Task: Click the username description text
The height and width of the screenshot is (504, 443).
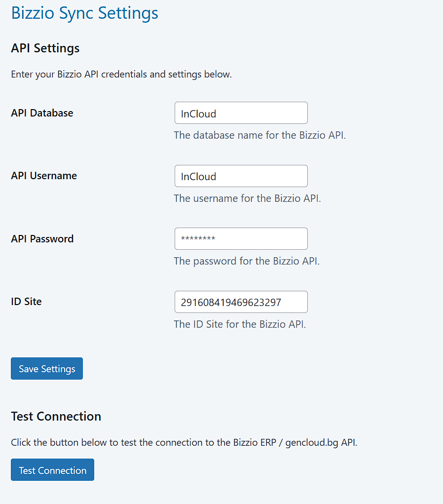Action: tap(247, 198)
